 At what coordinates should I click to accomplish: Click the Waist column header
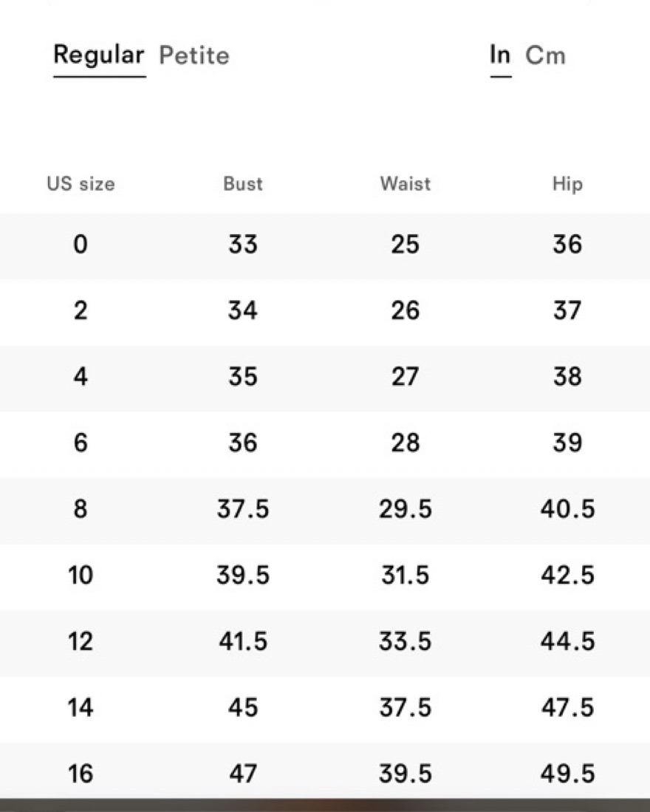coord(406,184)
